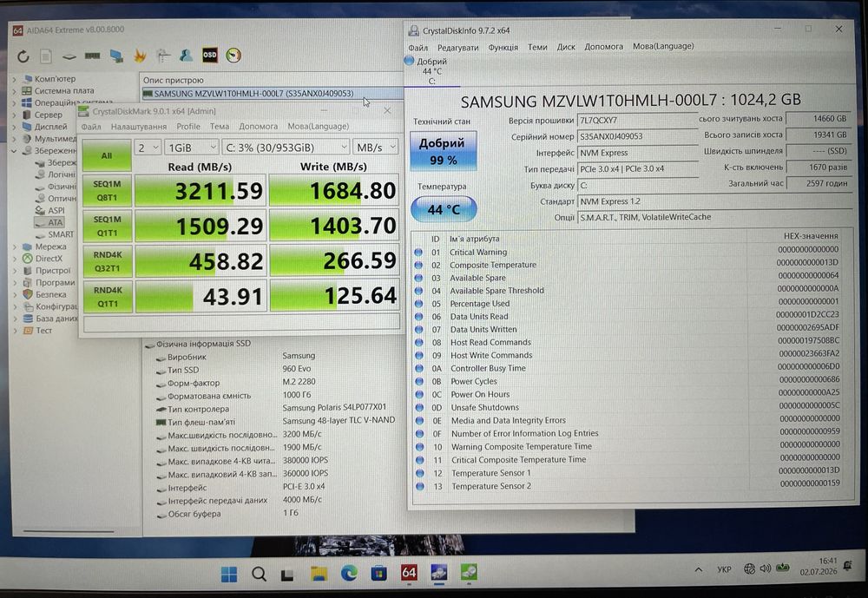Click the blue status dot next to Critical Warning
Image resolution: width=868 pixels, height=598 pixels.
(x=418, y=252)
